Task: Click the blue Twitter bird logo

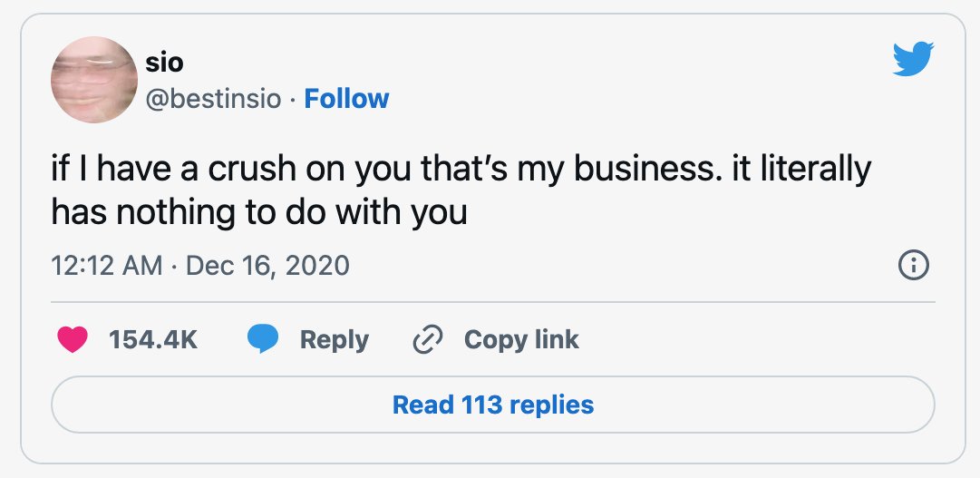Action: click(913, 58)
